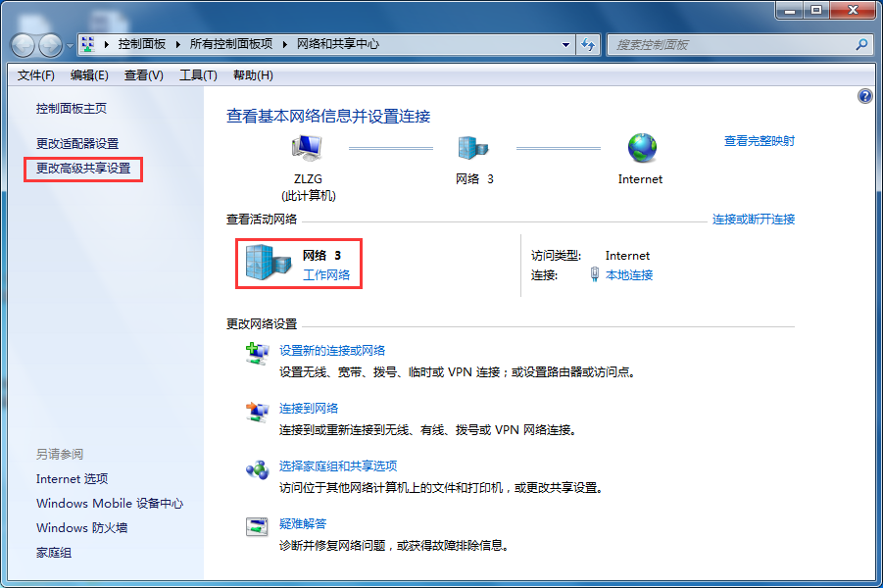Click the 网络 3 network icon in map
This screenshot has width=883, height=588.
(x=474, y=147)
